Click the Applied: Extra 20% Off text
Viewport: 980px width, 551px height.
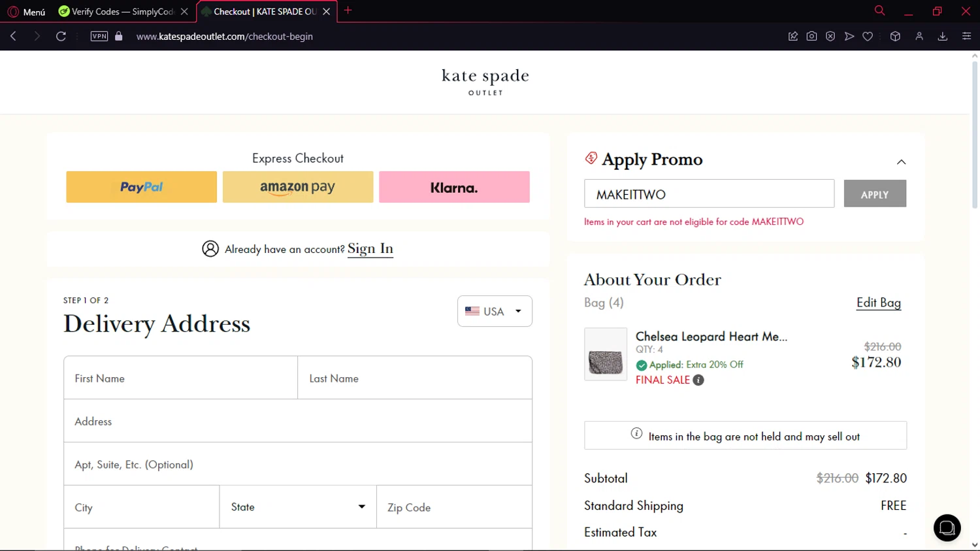point(696,365)
